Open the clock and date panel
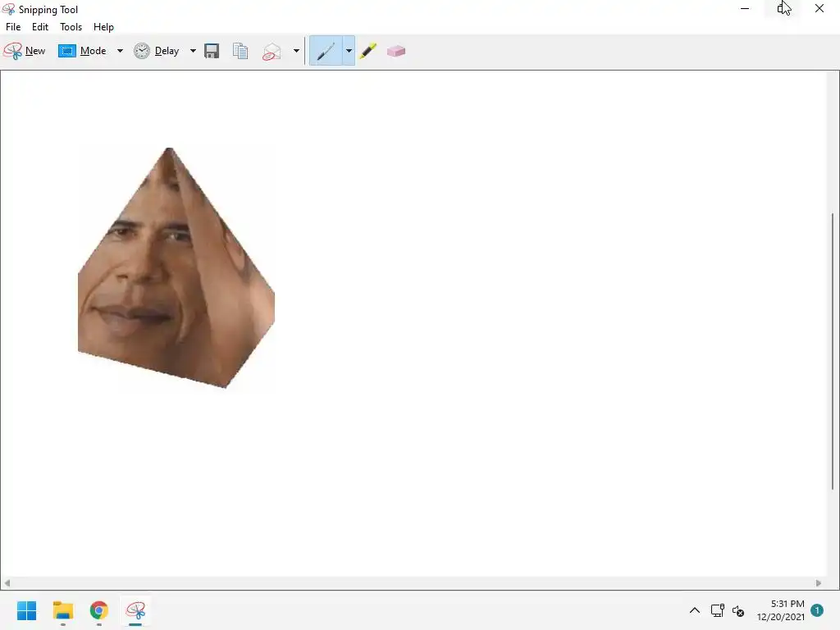The width and height of the screenshot is (840, 630). pyautogui.click(x=781, y=610)
